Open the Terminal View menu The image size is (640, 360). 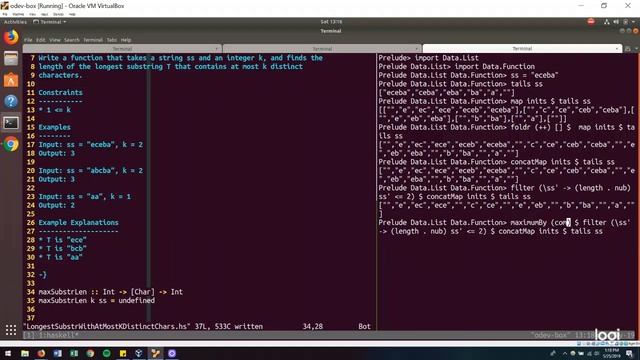[x=55, y=40]
